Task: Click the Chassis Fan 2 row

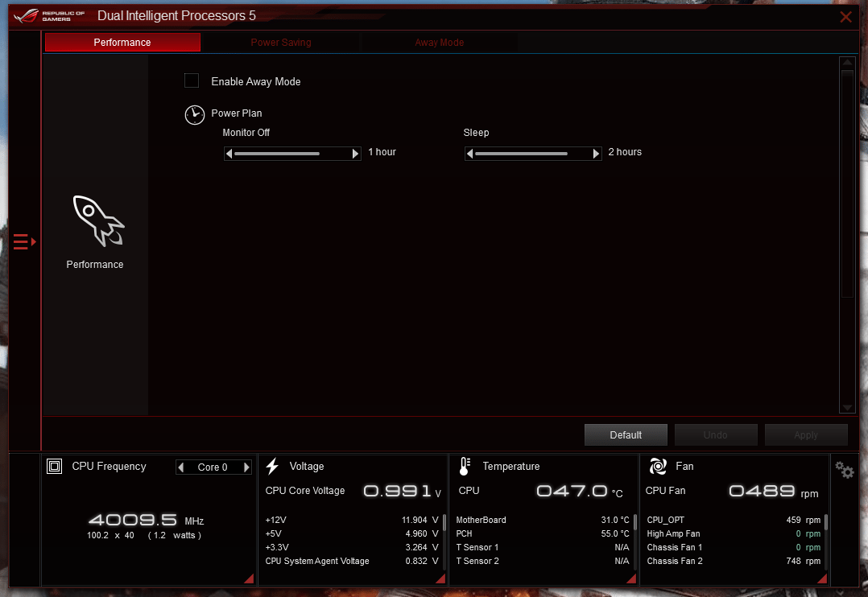Action: tap(734, 561)
